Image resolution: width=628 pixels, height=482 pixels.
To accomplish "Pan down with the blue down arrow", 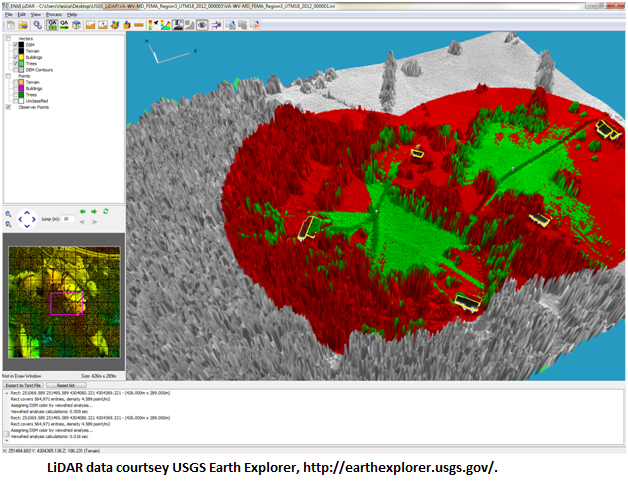I will coord(27,226).
